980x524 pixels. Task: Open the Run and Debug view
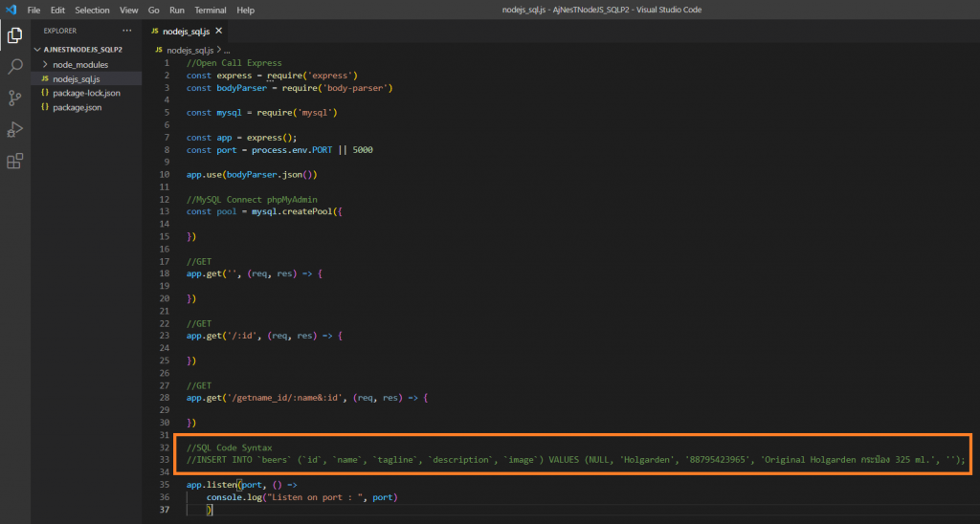14,130
